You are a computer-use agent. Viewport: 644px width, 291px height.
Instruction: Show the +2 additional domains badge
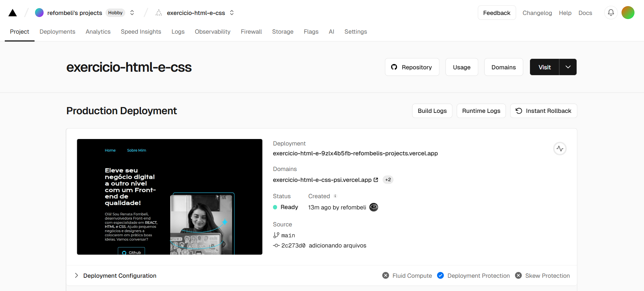pyautogui.click(x=388, y=180)
